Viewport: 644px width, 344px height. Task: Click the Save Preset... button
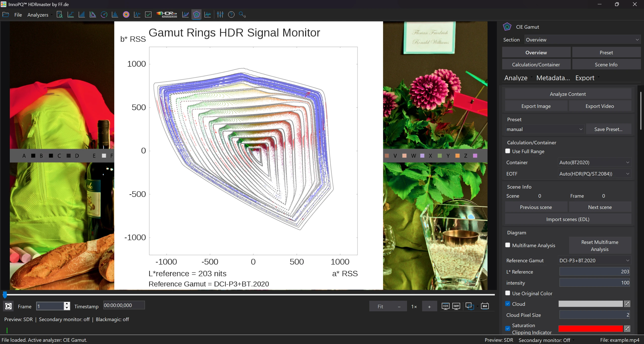tap(609, 129)
